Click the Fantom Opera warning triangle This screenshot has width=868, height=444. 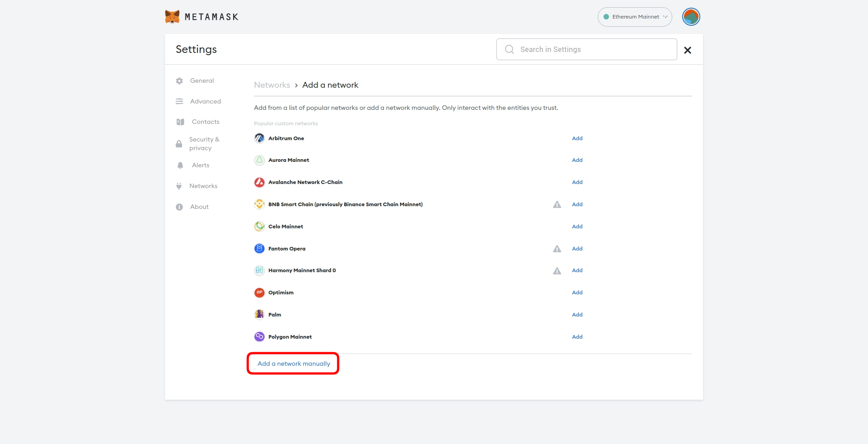(557, 249)
